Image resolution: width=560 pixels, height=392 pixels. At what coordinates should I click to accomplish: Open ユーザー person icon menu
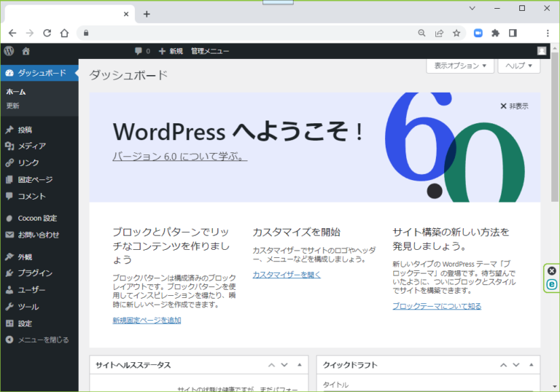9,290
